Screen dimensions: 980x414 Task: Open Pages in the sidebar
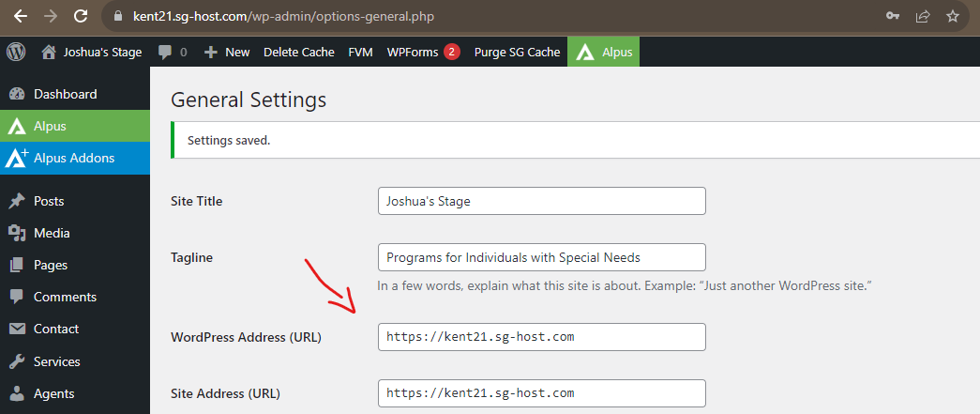[x=51, y=265]
